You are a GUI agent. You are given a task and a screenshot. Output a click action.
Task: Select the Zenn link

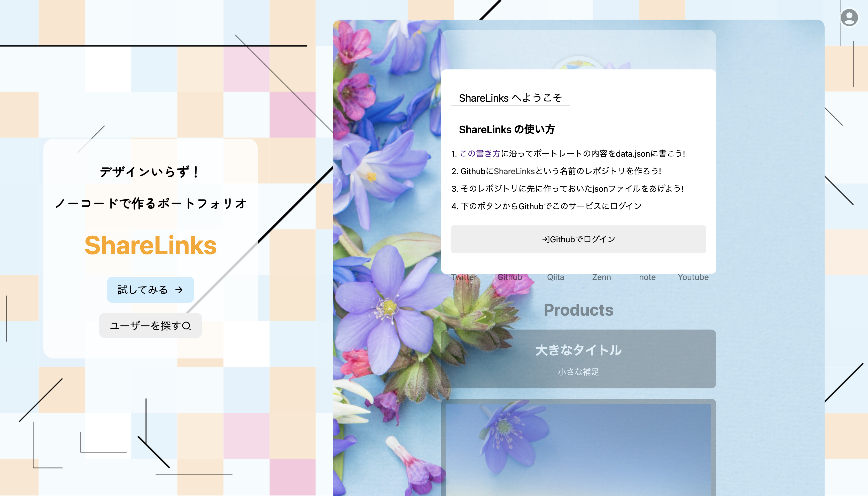[x=601, y=277]
